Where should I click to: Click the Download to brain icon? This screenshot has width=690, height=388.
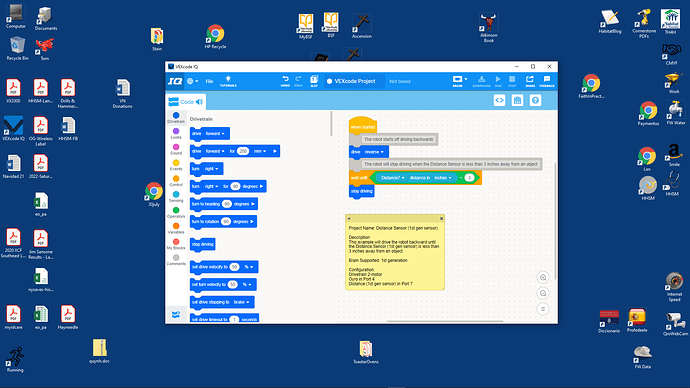point(481,81)
